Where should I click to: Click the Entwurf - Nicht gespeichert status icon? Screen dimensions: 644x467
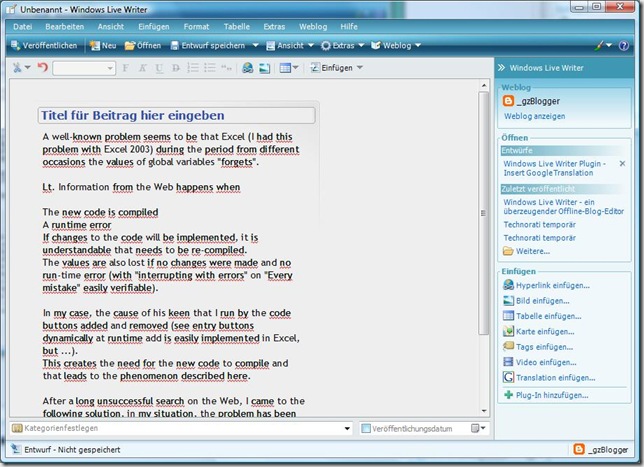16,449
